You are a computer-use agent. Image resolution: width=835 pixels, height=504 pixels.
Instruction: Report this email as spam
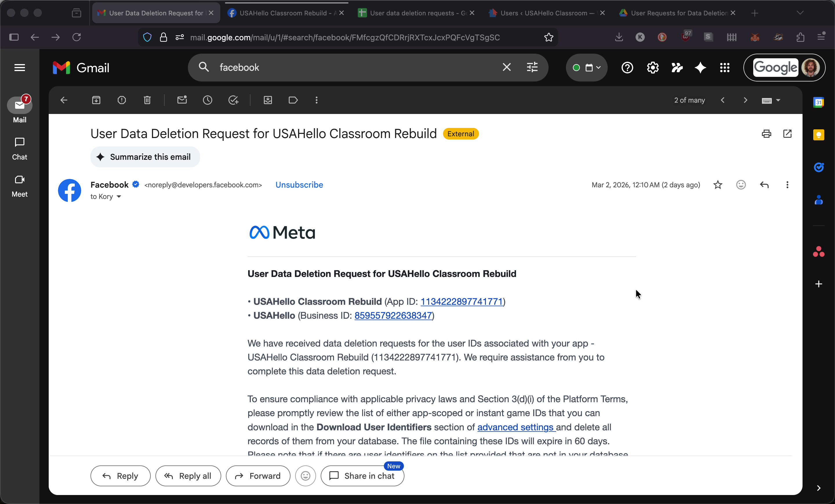click(x=122, y=100)
